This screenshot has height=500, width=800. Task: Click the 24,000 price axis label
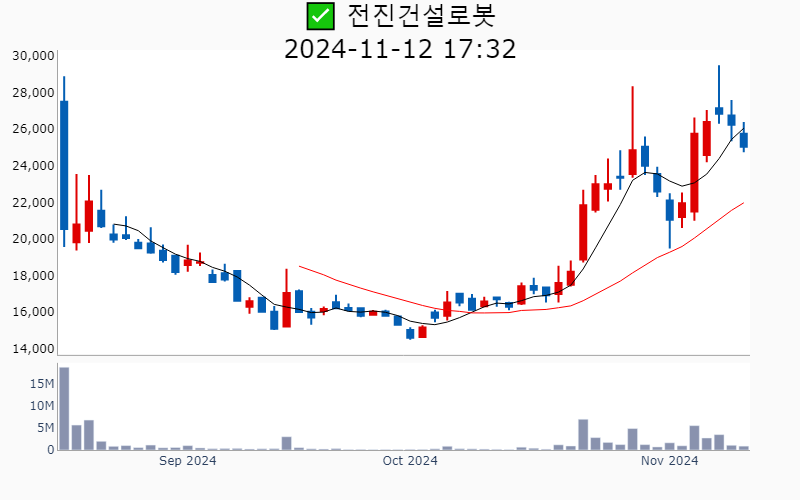[x=33, y=165]
